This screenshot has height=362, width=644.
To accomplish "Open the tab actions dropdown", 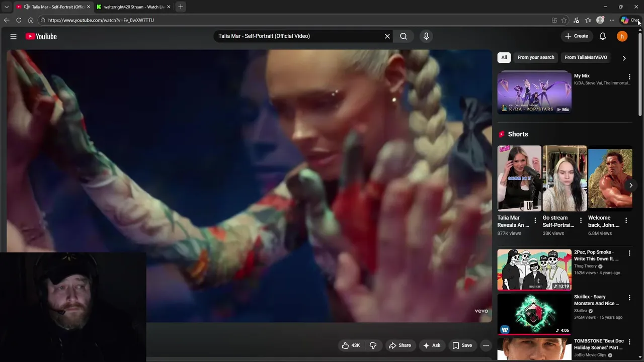I will 7,7.
